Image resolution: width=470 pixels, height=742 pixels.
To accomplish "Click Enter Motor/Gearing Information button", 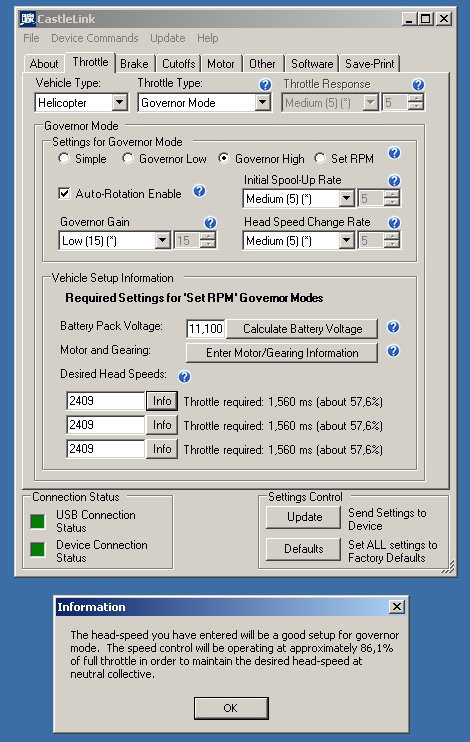I will (x=282, y=353).
